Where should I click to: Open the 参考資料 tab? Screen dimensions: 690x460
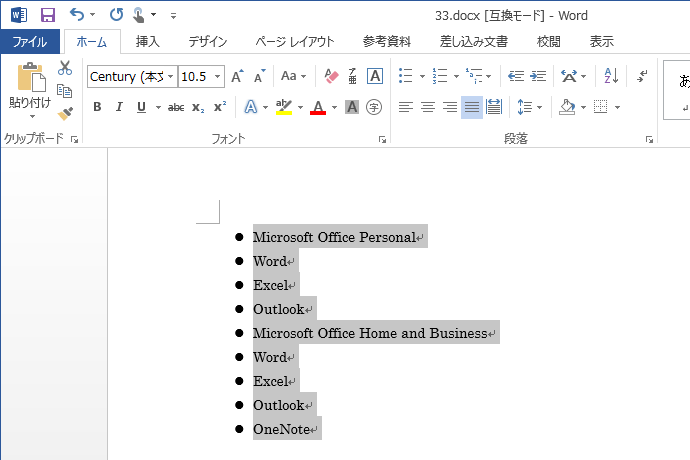(387, 42)
